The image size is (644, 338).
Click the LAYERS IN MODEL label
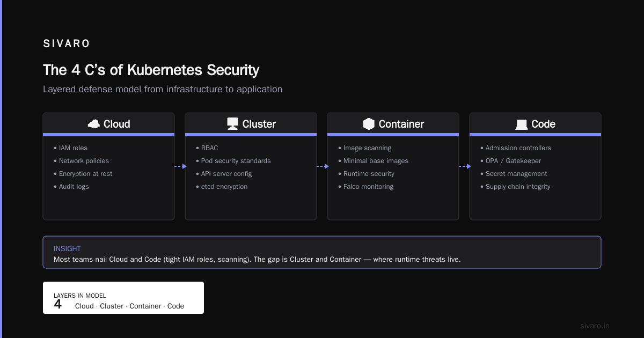click(80, 296)
